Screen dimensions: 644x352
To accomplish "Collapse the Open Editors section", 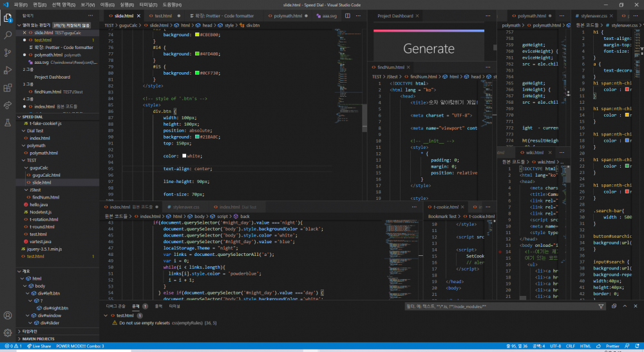I will pyautogui.click(x=19, y=26).
